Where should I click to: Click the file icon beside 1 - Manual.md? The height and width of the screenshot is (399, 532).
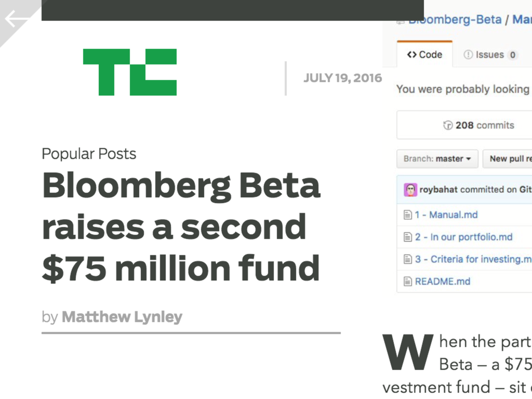pos(408,215)
